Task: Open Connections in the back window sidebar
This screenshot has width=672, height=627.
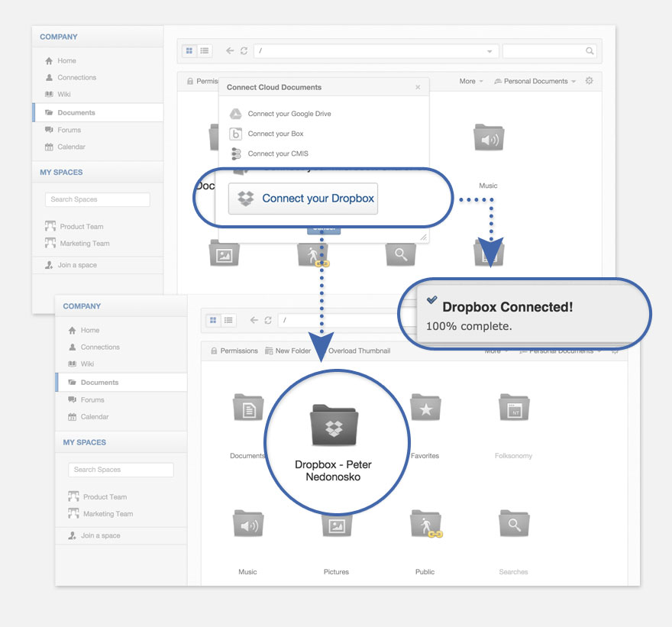Action: pyautogui.click(x=71, y=78)
